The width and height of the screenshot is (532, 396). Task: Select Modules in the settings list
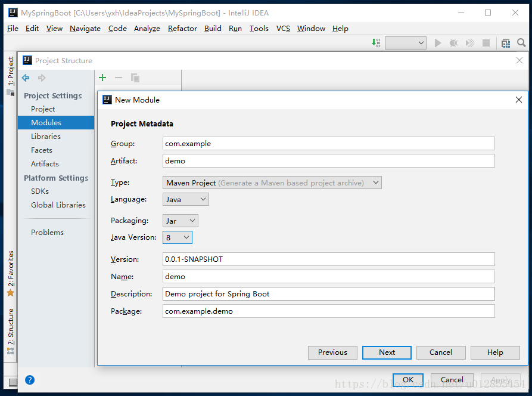click(x=56, y=123)
